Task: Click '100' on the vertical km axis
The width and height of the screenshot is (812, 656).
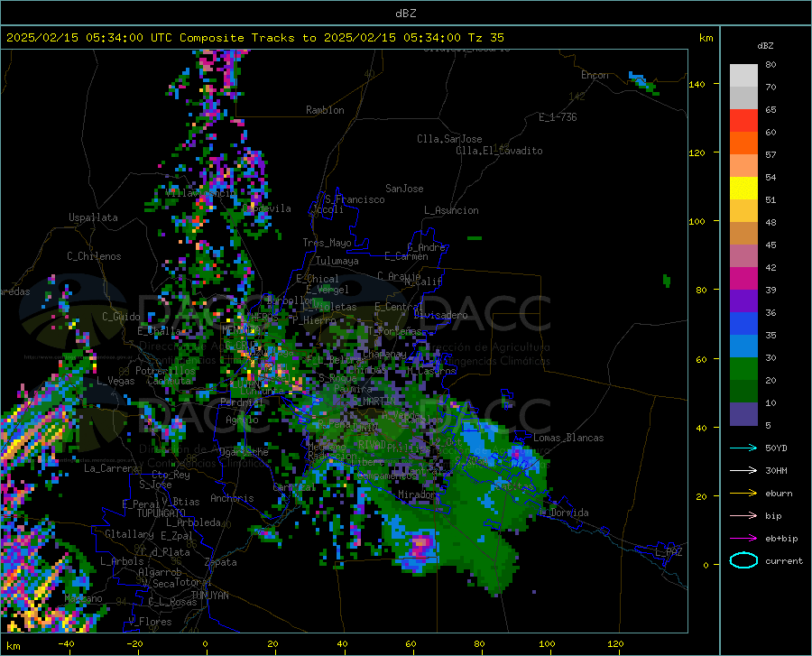Action: click(x=697, y=221)
